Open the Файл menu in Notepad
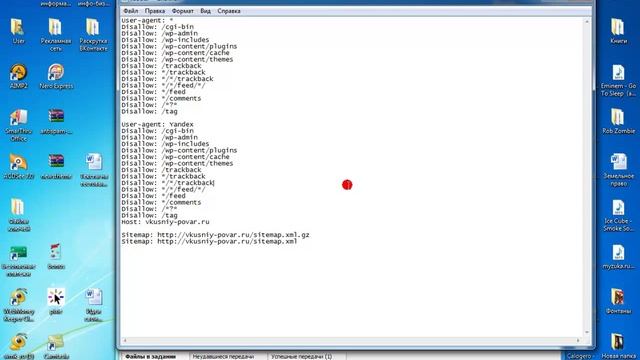The width and height of the screenshot is (640, 360). point(131,11)
